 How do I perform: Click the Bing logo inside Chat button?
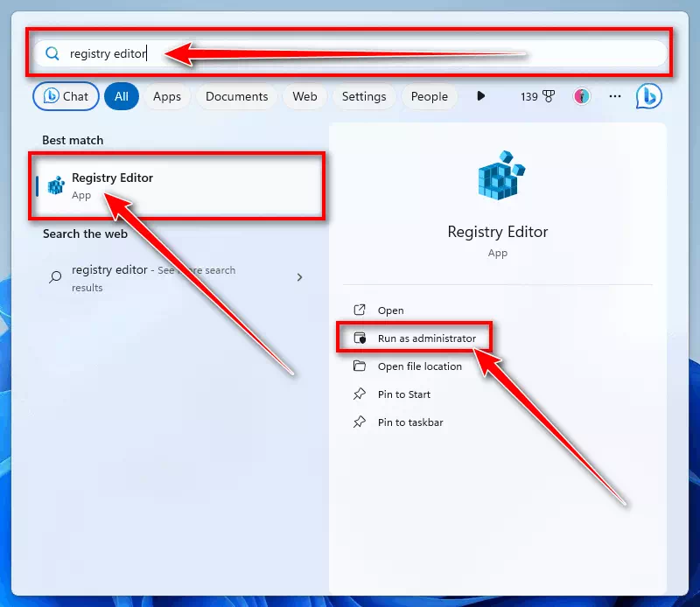pyautogui.click(x=52, y=96)
